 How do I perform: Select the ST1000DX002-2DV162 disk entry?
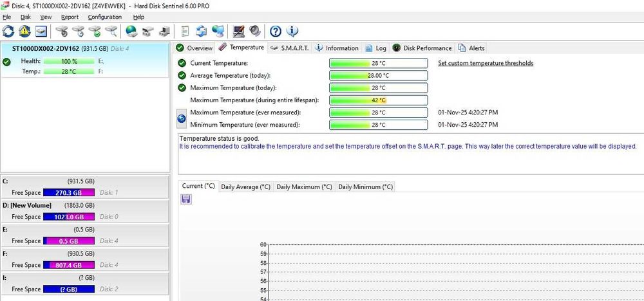[x=85, y=60]
